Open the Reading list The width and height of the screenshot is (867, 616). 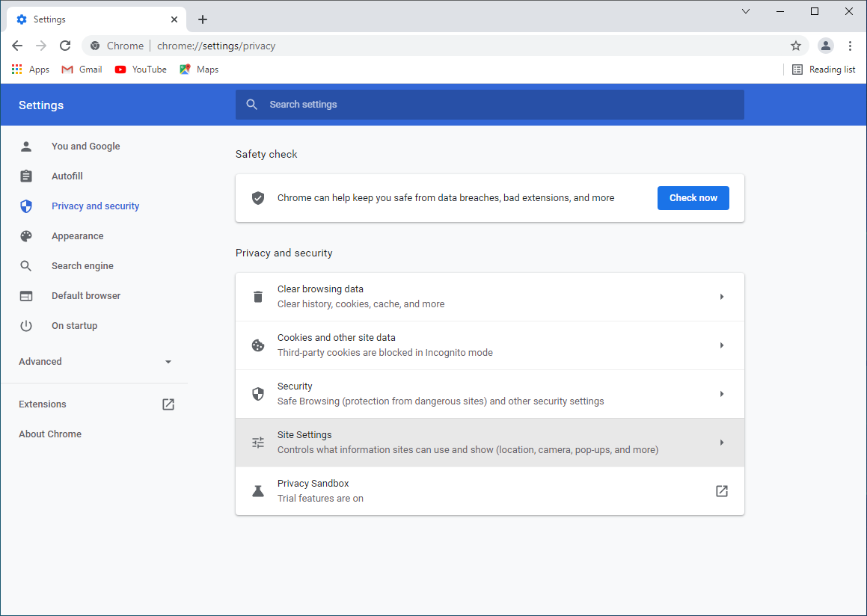click(824, 70)
